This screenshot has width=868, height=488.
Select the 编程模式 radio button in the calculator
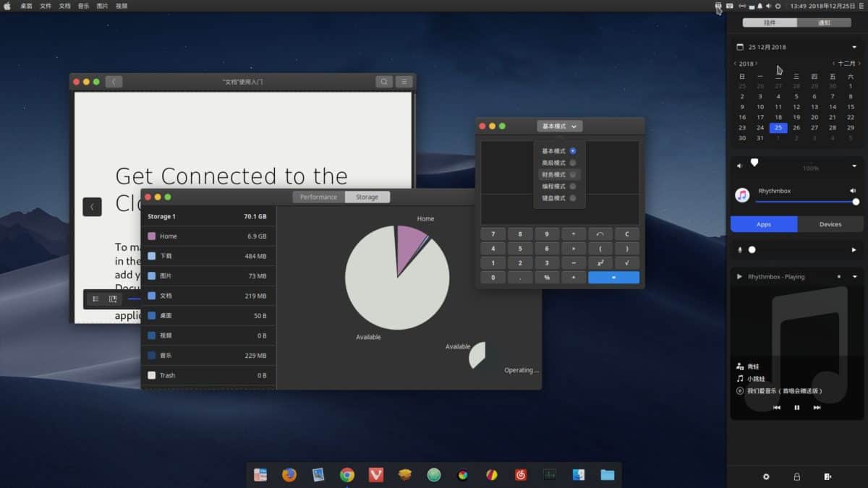(x=572, y=186)
